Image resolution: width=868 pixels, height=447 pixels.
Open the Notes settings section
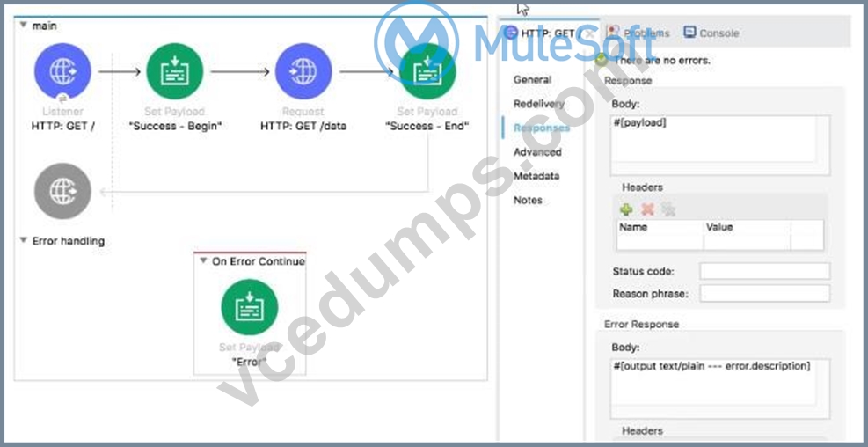click(528, 200)
